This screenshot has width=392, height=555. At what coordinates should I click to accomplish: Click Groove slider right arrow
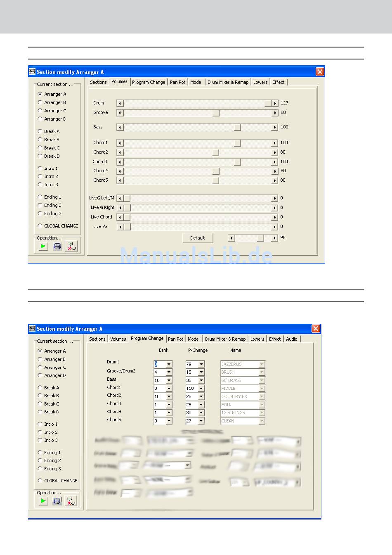[x=275, y=113]
